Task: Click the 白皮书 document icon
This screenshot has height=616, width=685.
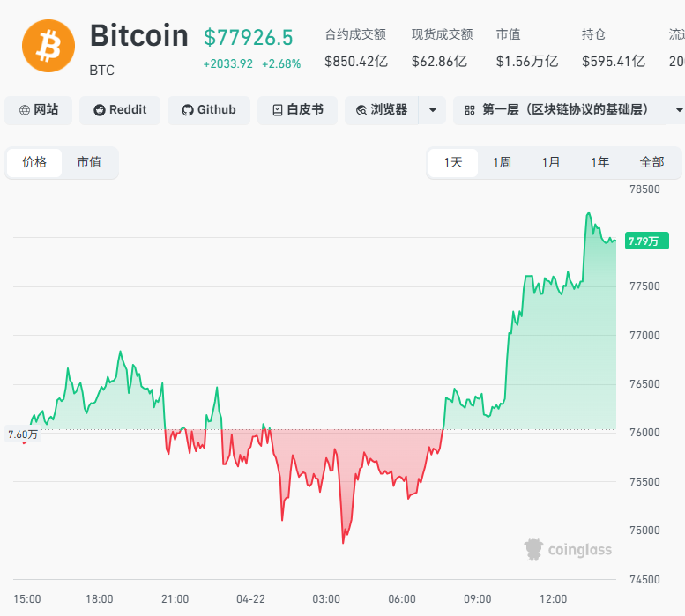Action: pyautogui.click(x=278, y=110)
